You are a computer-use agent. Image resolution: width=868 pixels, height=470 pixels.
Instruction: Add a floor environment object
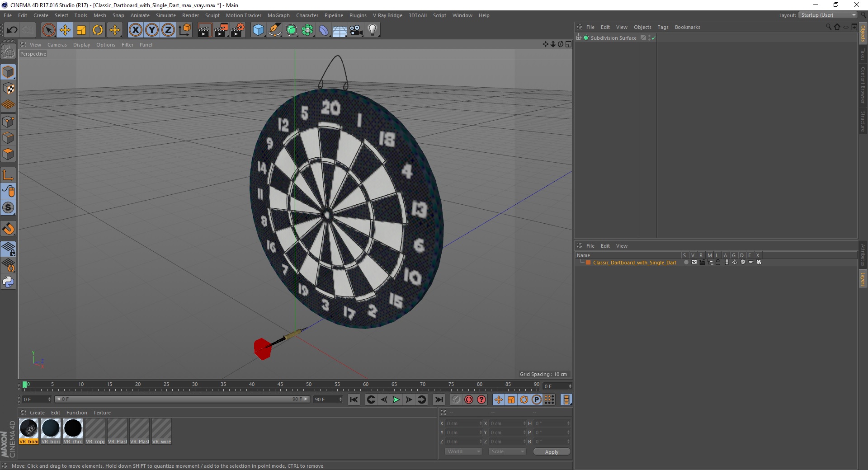click(340, 30)
